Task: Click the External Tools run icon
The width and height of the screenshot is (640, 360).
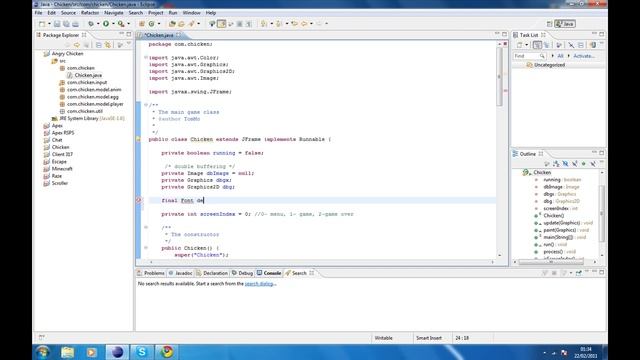Action: click(x=121, y=24)
